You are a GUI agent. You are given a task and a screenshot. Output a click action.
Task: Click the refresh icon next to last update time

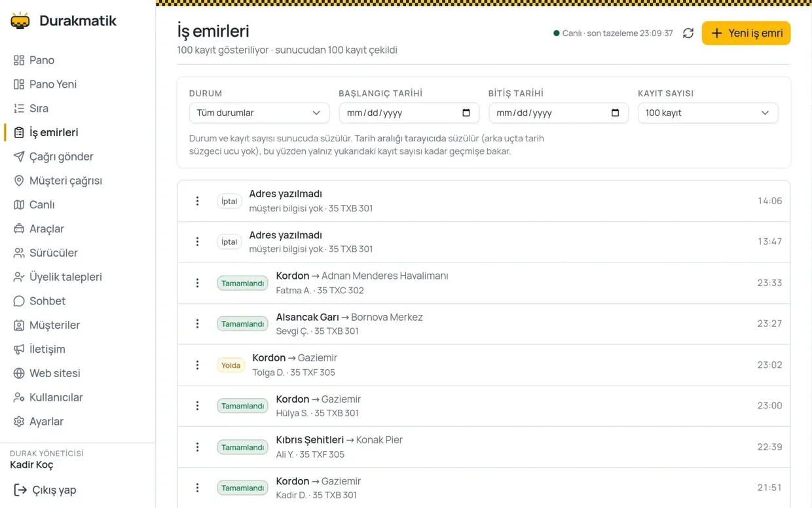[x=688, y=33]
